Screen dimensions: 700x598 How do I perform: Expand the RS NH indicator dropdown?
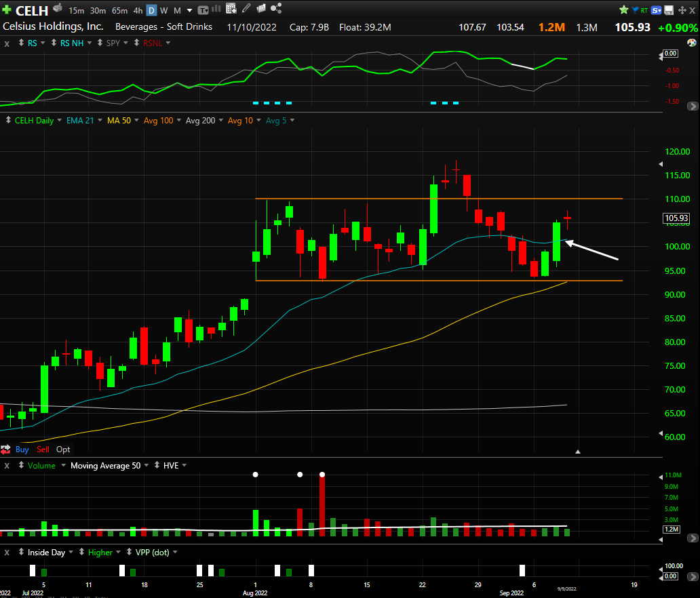(x=90, y=43)
